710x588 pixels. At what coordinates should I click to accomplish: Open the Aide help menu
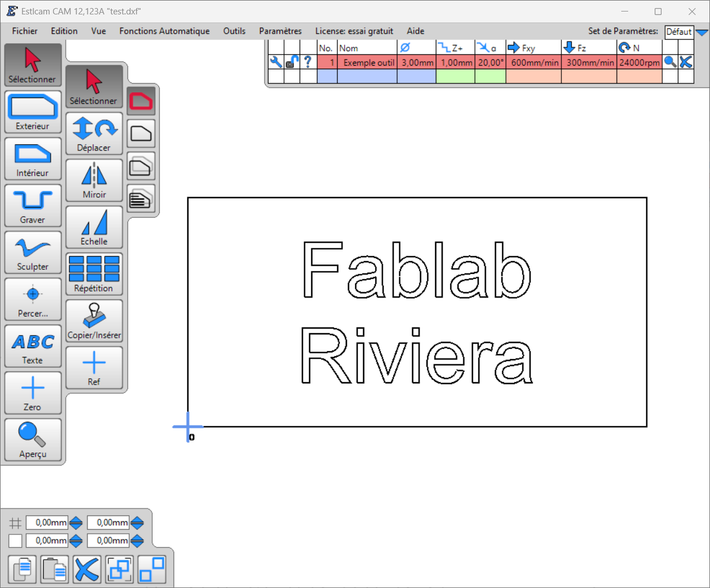416,31
